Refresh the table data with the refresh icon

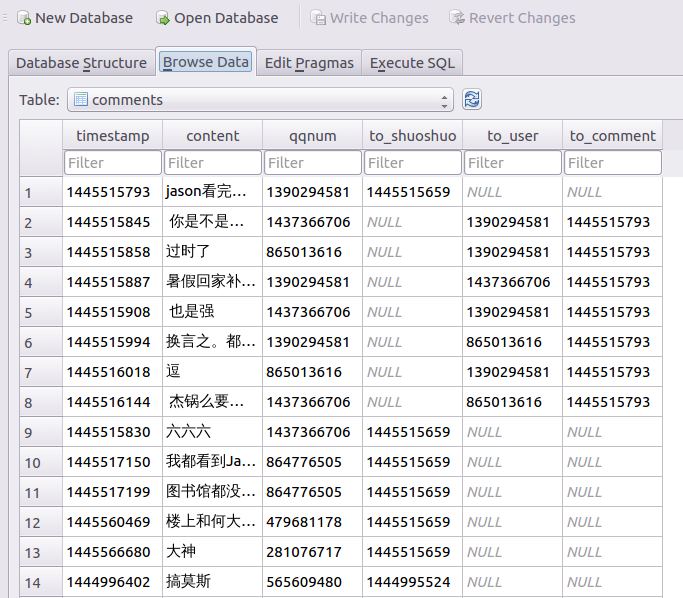pos(472,99)
